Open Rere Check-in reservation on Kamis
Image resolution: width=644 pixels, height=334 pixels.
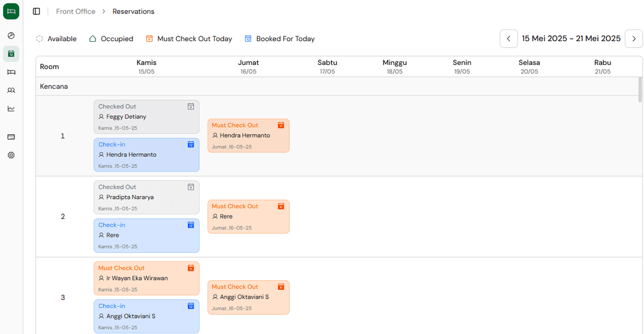(147, 236)
